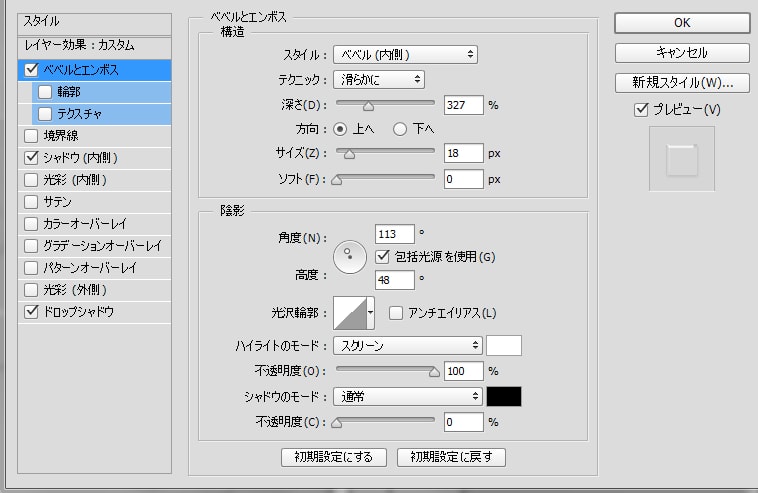Image resolution: width=758 pixels, height=493 pixels.
Task: Click the shadow 不透明度(C) value field
Action: (x=464, y=422)
